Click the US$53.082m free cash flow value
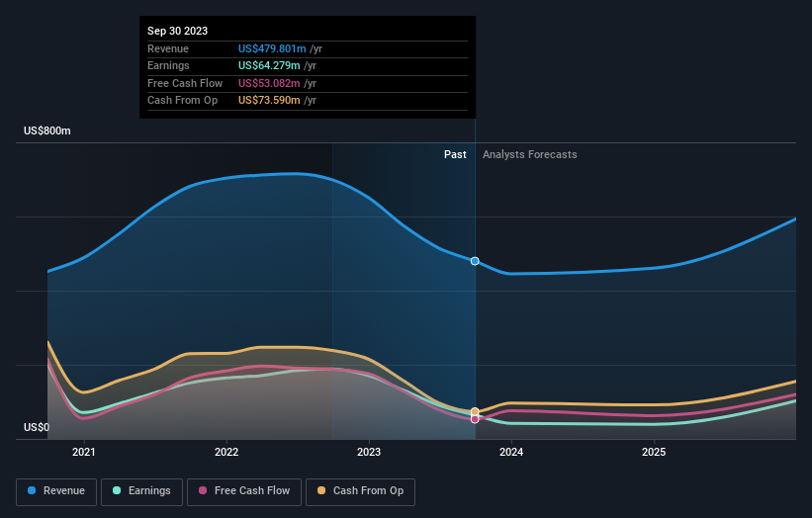The width and height of the screenshot is (812, 518). [269, 83]
